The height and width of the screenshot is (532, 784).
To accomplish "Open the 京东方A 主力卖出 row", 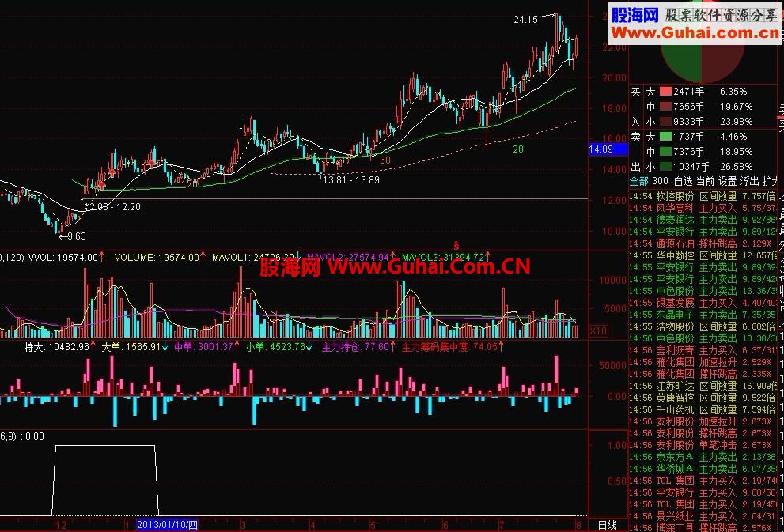I will tap(702, 458).
